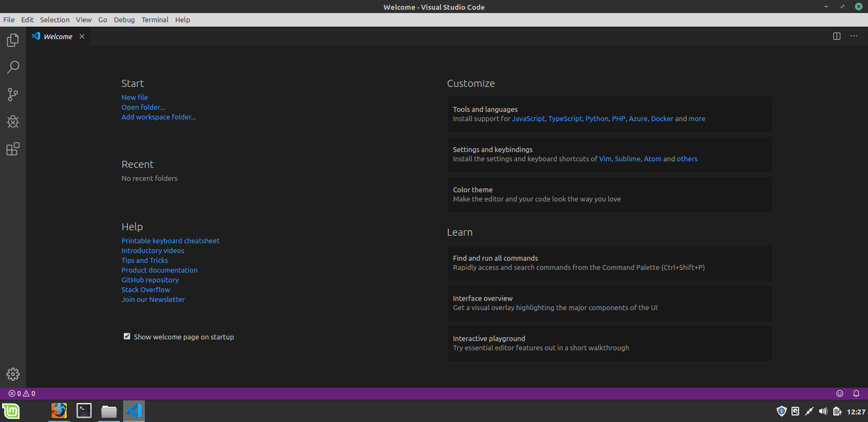Click the feedback smiley in status bar
This screenshot has width=868, height=422.
click(840, 393)
